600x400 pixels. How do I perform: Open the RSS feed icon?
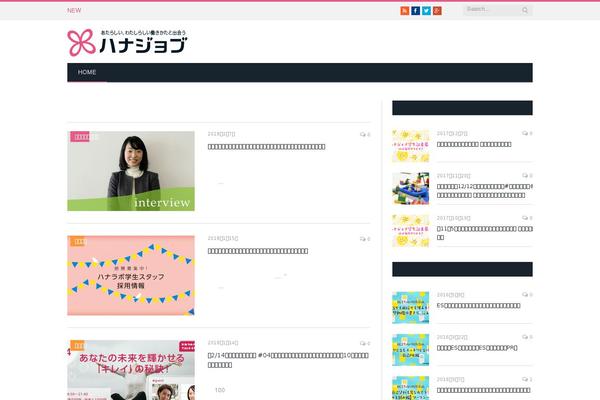(x=404, y=11)
